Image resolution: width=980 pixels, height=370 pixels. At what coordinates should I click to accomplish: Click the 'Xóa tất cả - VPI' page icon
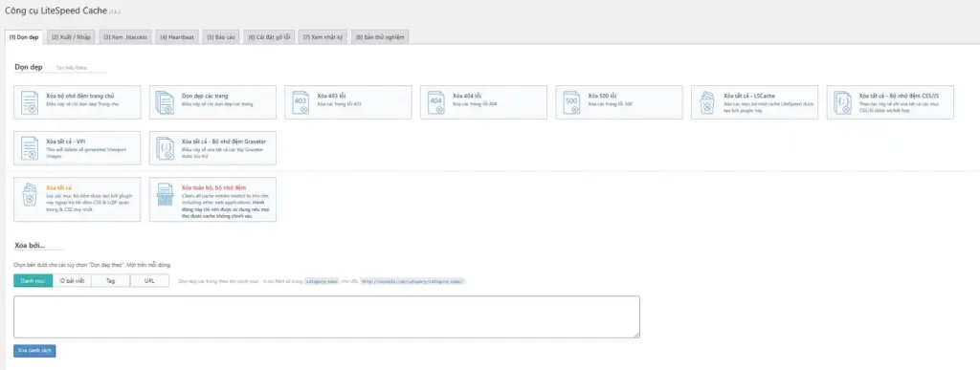click(x=30, y=148)
